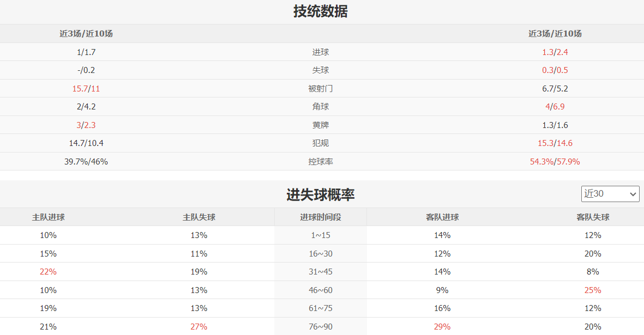644x335 pixels.
Task: Click the 控球率 row label
Action: point(321,162)
